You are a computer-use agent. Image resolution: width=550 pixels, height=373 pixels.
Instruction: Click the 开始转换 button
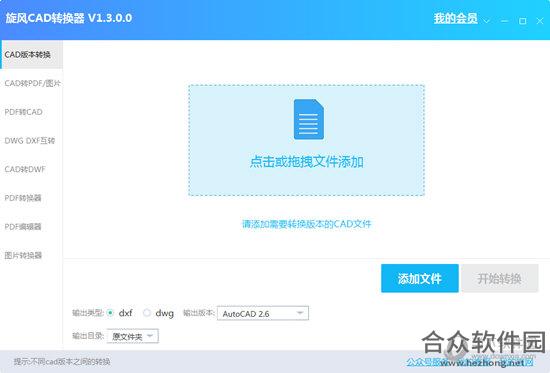click(499, 278)
